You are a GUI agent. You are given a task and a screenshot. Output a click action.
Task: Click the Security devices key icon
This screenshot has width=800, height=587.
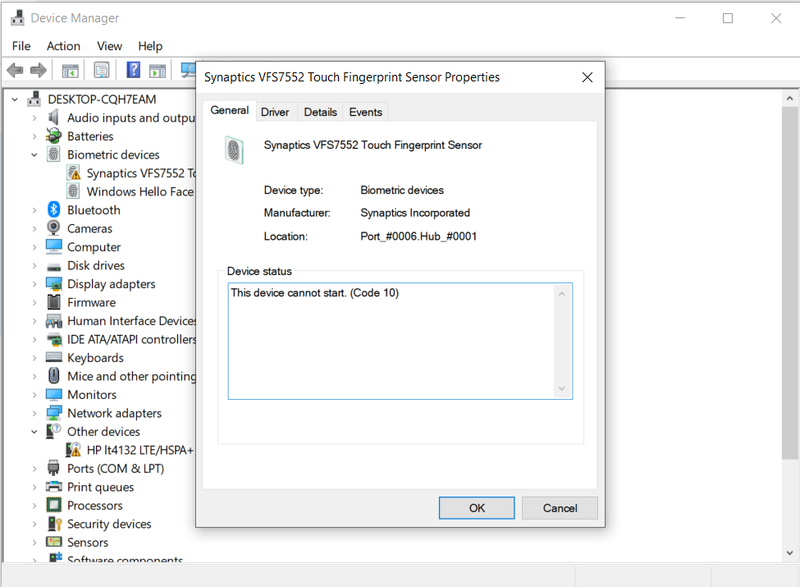(x=54, y=524)
